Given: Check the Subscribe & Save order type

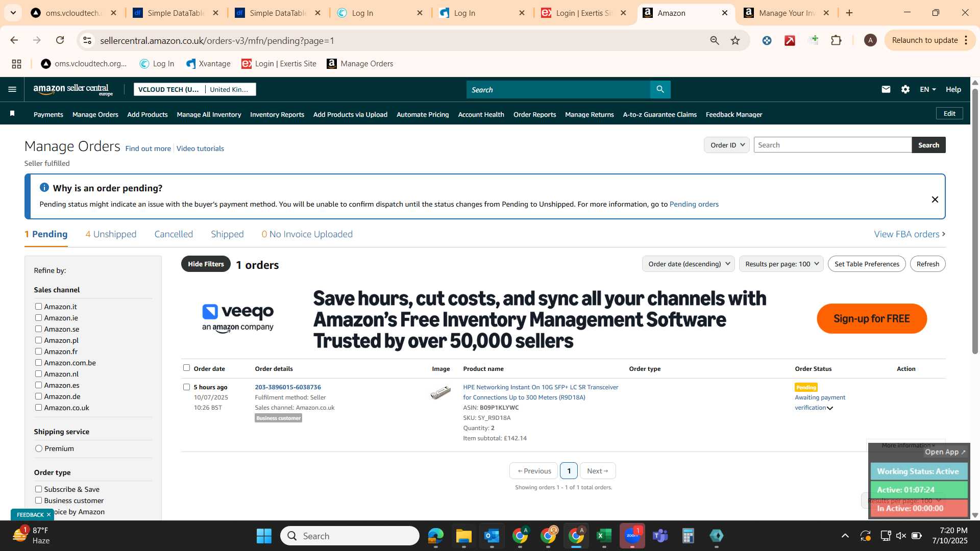Looking at the screenshot, I should [x=38, y=489].
